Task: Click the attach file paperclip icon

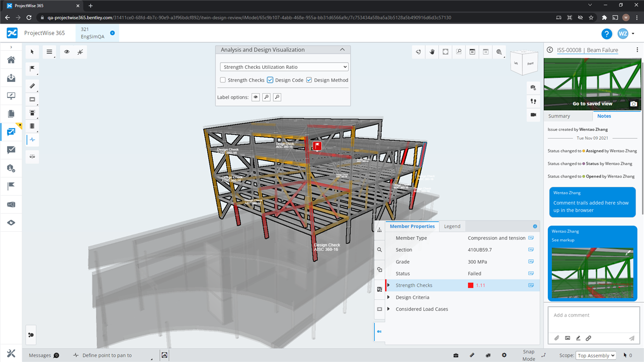Action: (x=557, y=338)
